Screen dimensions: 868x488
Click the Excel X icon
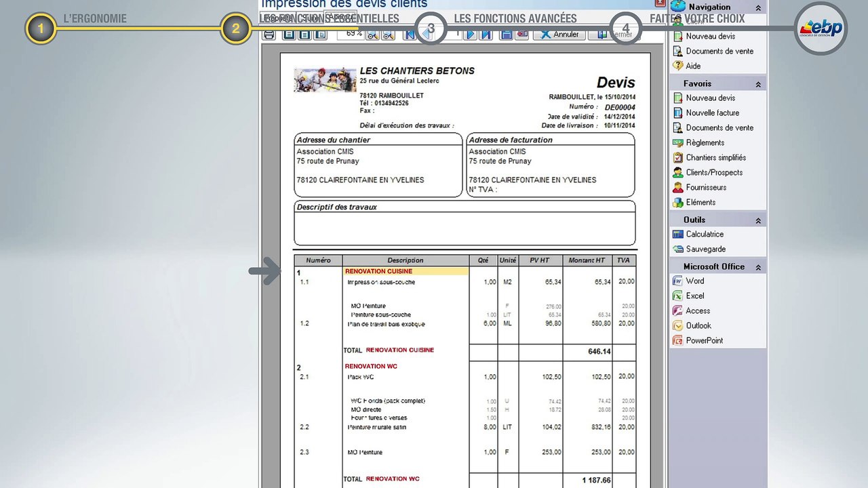pos(677,296)
